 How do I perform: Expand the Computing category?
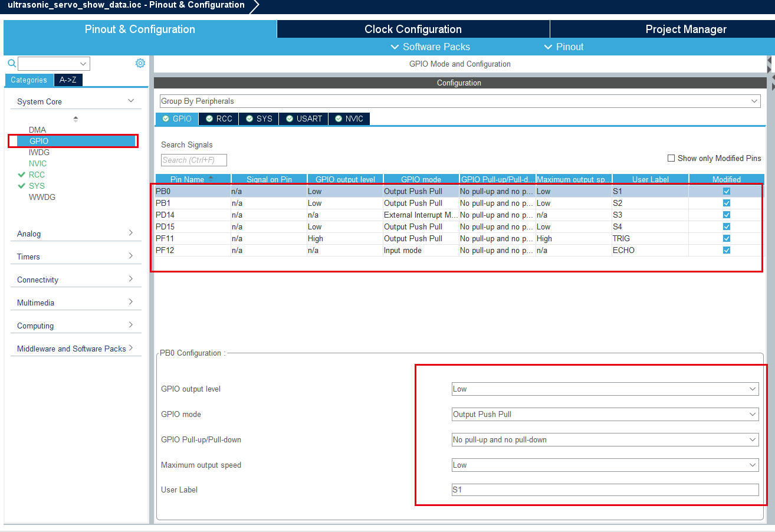[75, 326]
